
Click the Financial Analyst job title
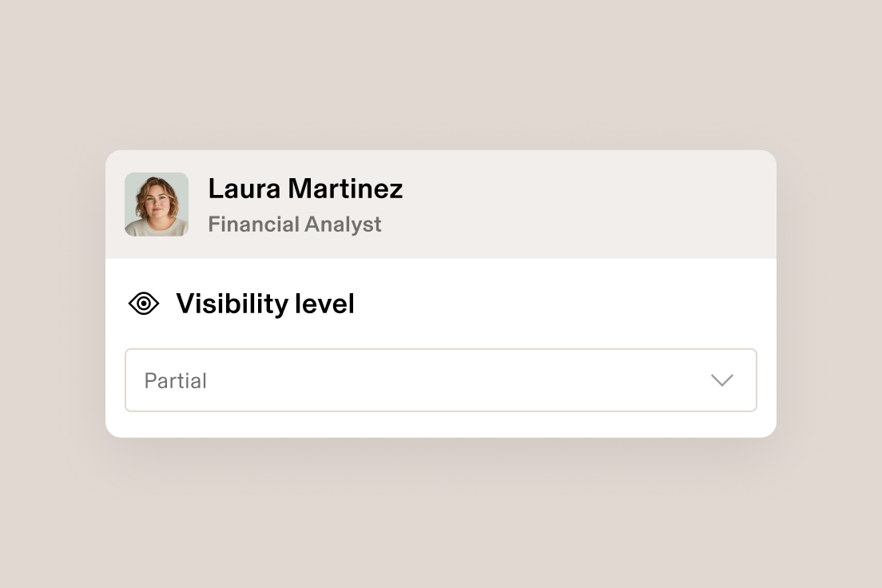pos(295,224)
